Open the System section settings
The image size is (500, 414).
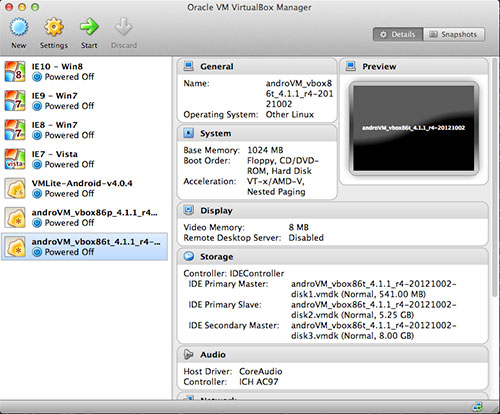coord(215,133)
